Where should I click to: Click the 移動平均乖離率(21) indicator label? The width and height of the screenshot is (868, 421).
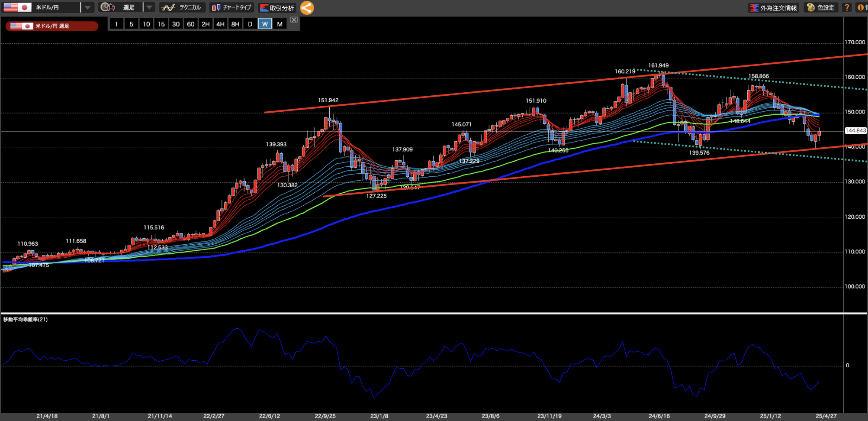point(26,319)
